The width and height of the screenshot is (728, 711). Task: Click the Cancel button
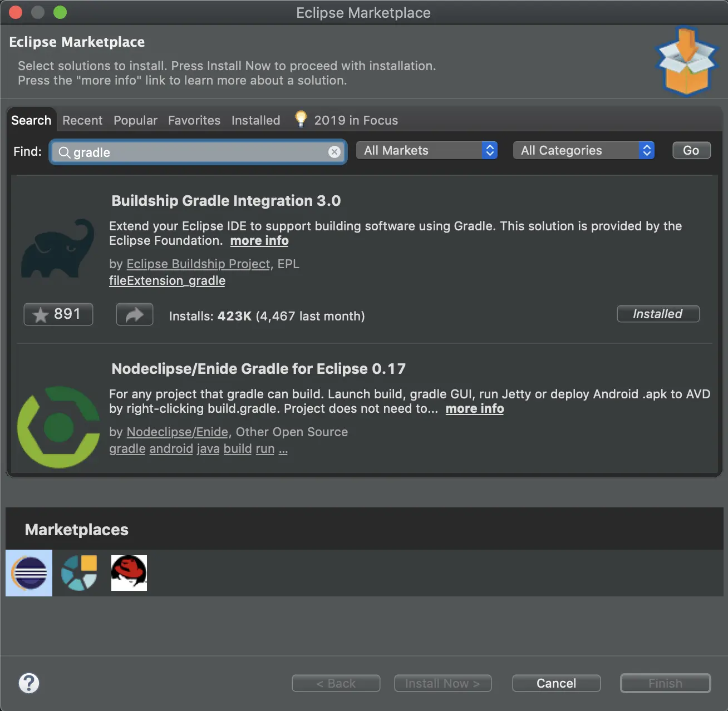click(557, 683)
